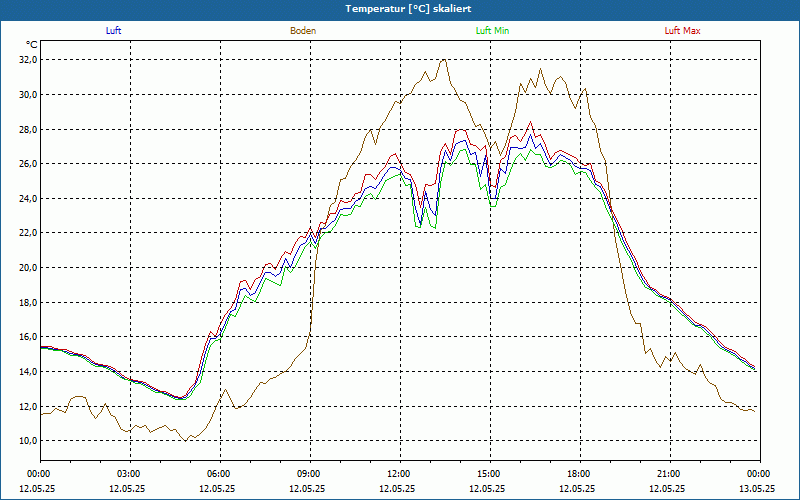Click the 21:00 time axis label

pyautogui.click(x=670, y=474)
